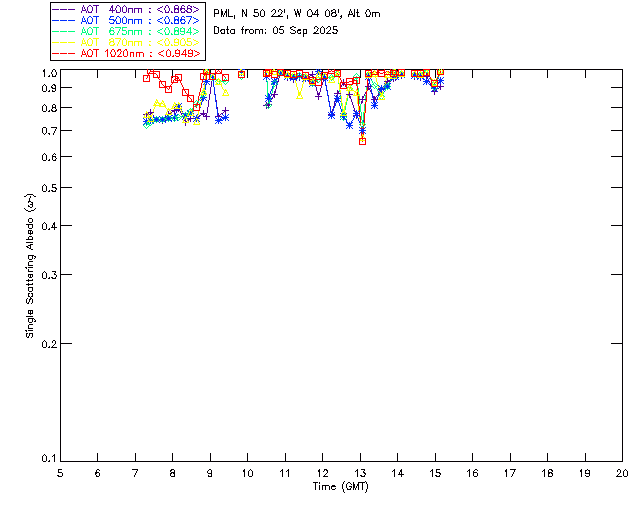Screen dimensions: 640x512
Task: Click the 1.0 y-axis tick label
Action: coord(49,73)
